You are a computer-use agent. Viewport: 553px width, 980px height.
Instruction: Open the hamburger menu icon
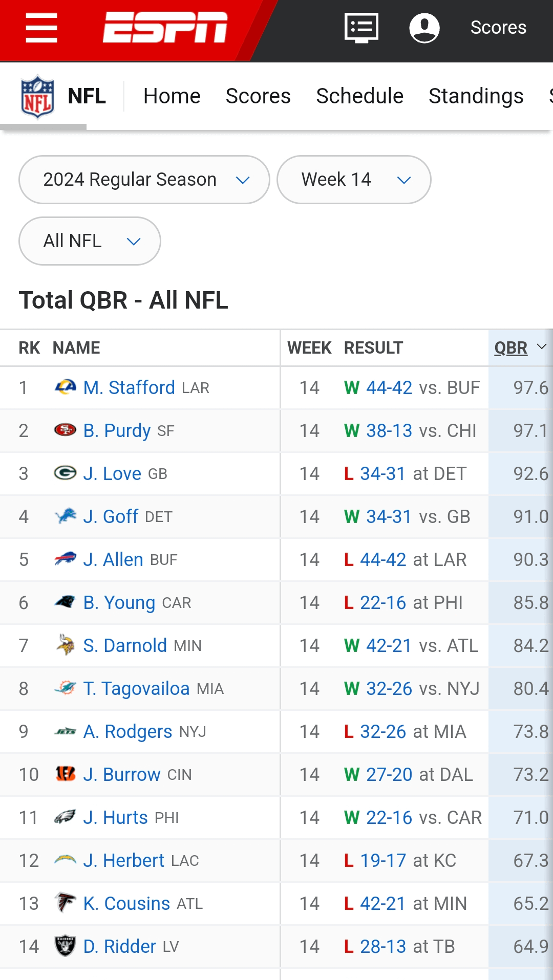click(41, 28)
